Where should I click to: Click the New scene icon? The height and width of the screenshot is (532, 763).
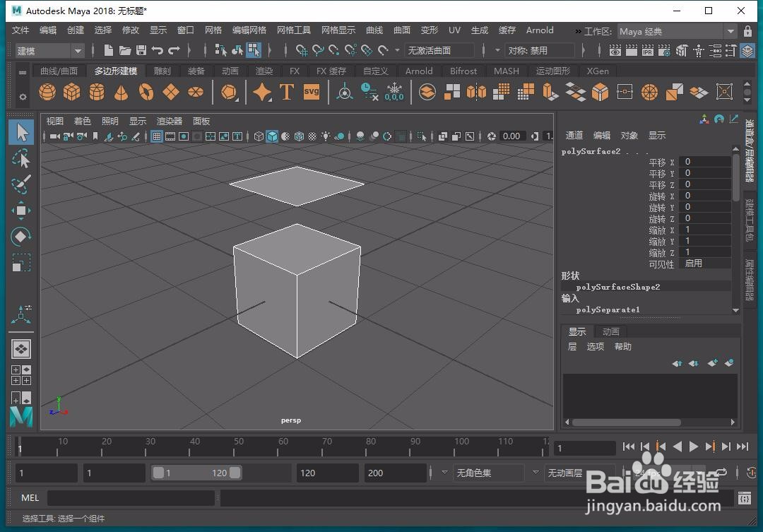[109, 50]
